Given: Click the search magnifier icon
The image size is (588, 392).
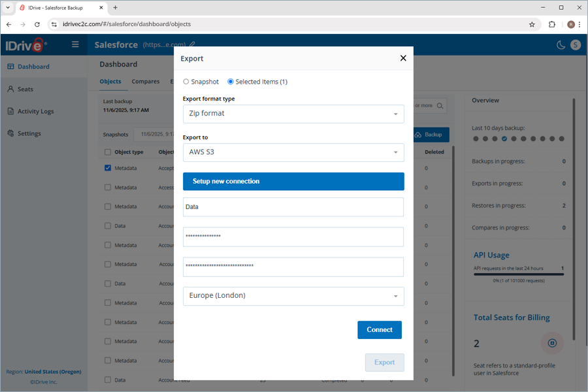Looking at the screenshot, I should pyautogui.click(x=440, y=106).
